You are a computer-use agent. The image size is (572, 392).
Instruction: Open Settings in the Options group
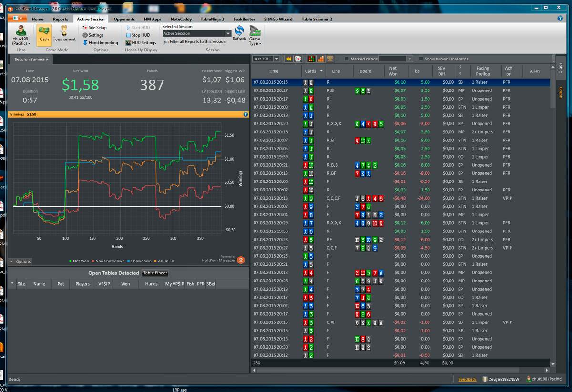point(93,35)
